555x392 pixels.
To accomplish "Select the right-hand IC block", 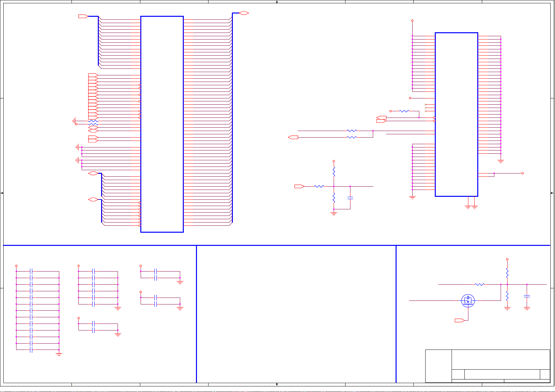I will click(457, 115).
